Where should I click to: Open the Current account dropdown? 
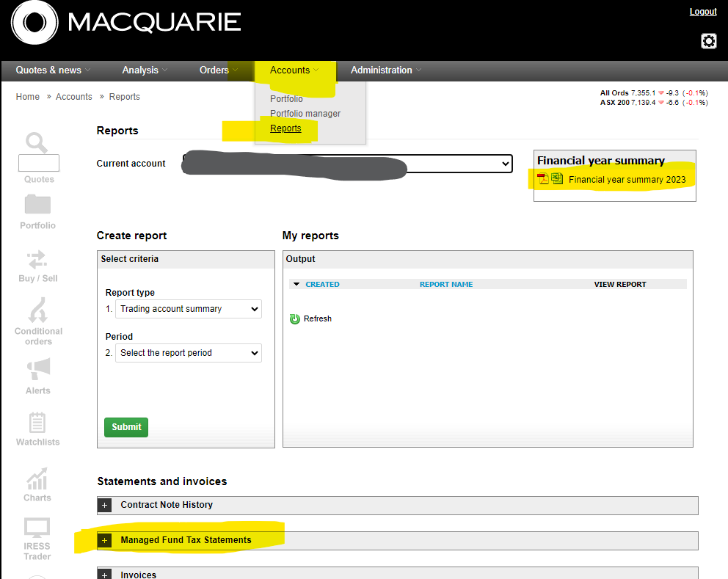[x=348, y=164]
